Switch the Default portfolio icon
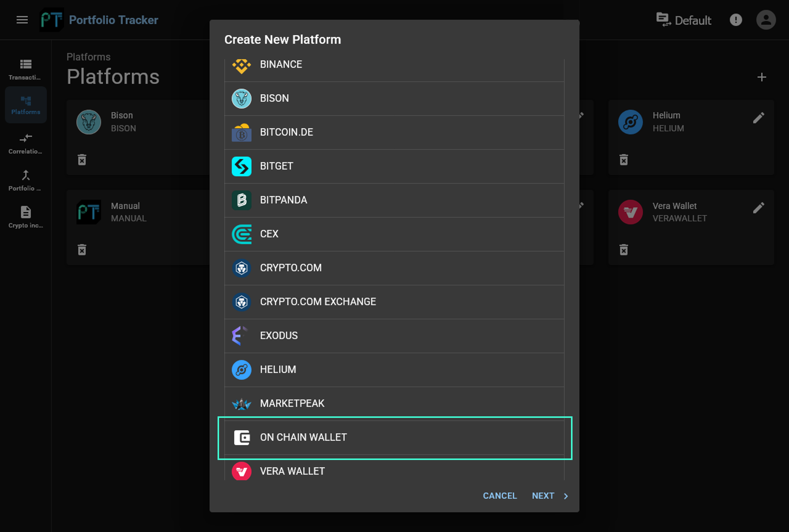789x532 pixels. coord(663,20)
